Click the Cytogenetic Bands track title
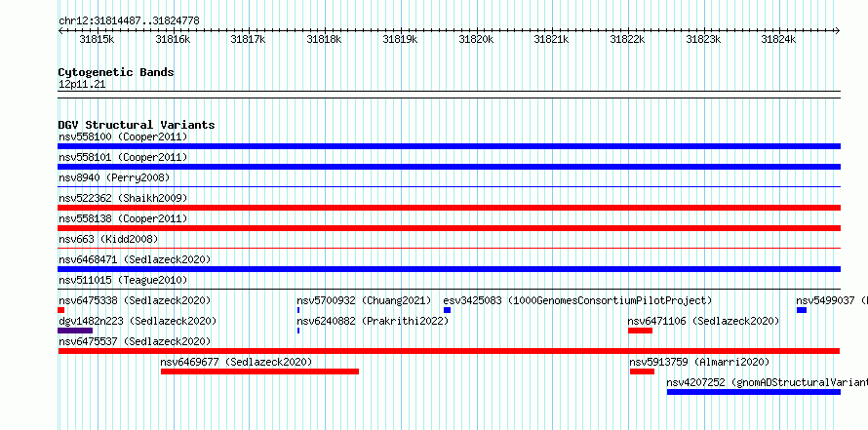Viewport: 868px width, 430px height. pyautogui.click(x=116, y=72)
